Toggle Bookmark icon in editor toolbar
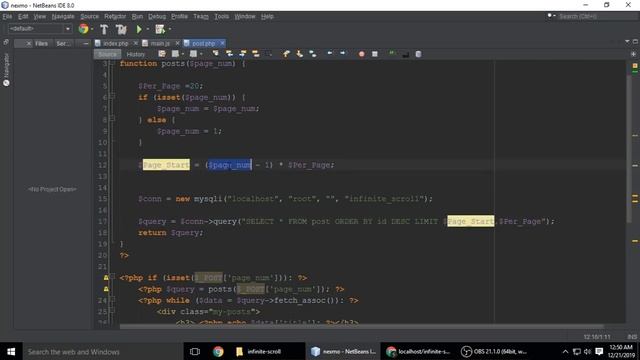The image size is (640, 360). (x=313, y=54)
